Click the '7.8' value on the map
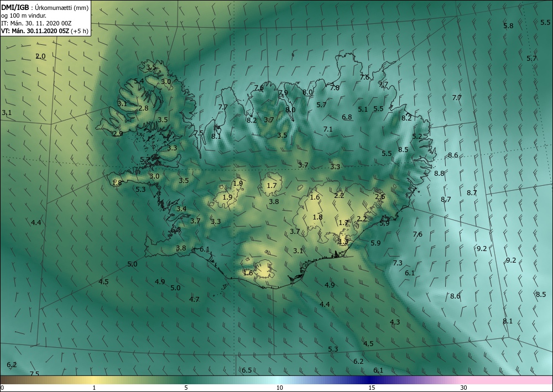This screenshot has width=553, height=392. point(335,88)
